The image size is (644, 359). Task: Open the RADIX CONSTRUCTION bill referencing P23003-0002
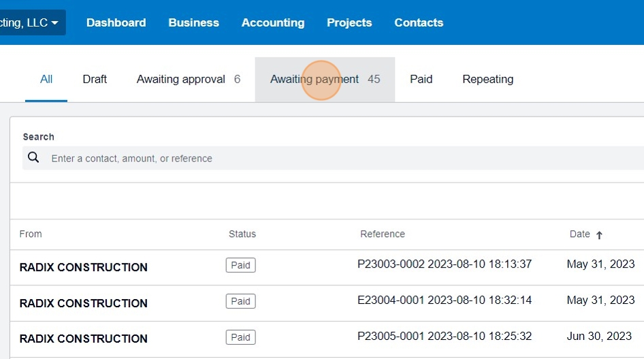click(x=327, y=268)
